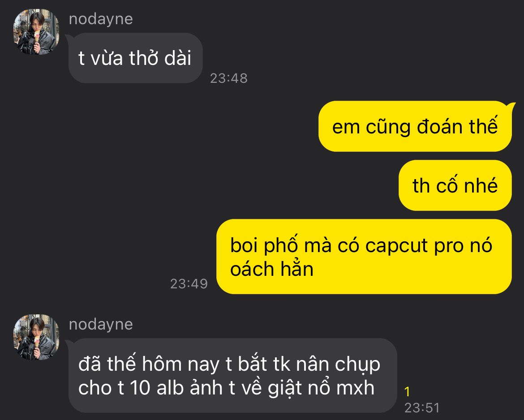Viewport: 524px width, 420px height.
Task: Select the "t vừa thở dài" message bubble
Action: pyautogui.click(x=135, y=58)
